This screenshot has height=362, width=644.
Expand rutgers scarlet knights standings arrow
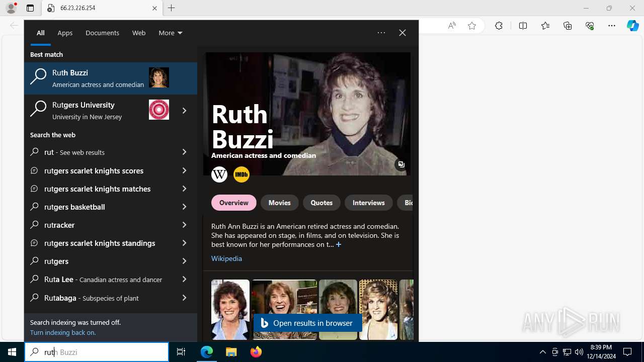pyautogui.click(x=184, y=243)
